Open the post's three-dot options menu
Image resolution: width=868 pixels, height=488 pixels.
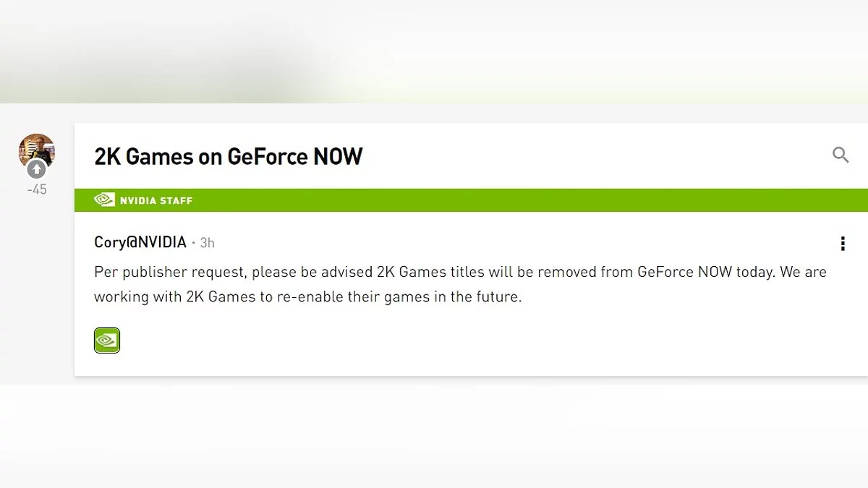843,244
